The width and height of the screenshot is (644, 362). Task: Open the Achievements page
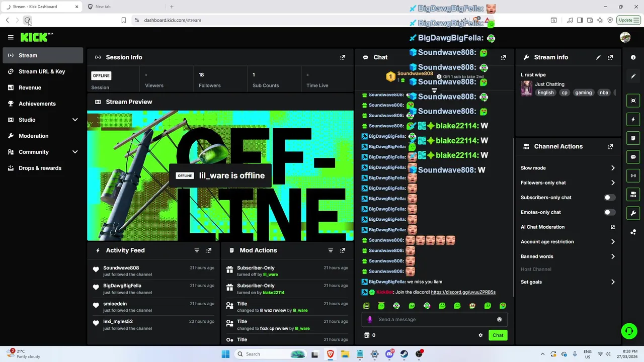tap(43, 104)
